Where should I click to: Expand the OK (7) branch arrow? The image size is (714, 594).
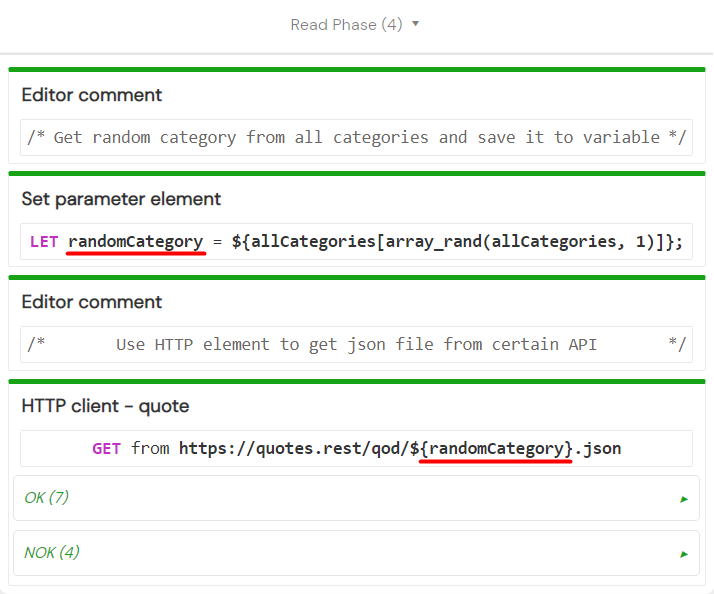(x=683, y=499)
